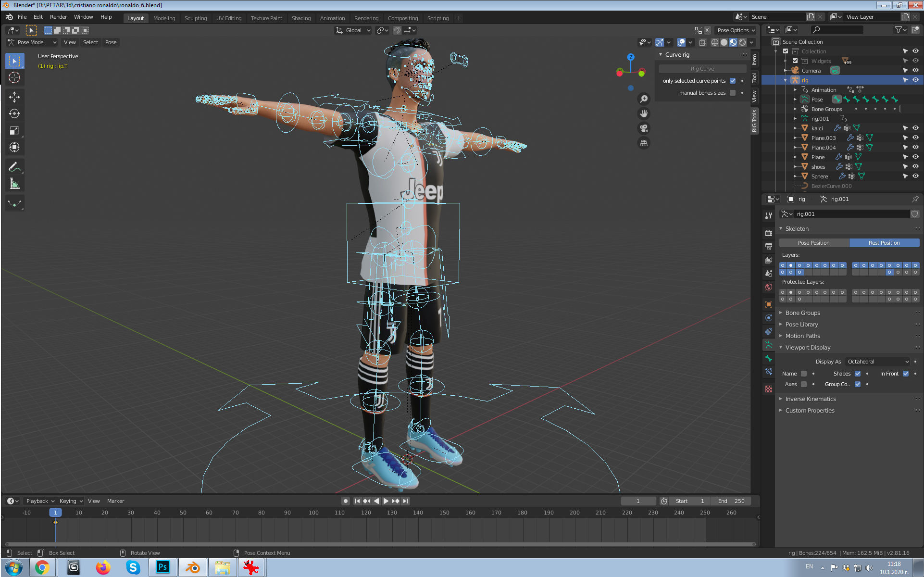Image resolution: width=924 pixels, height=577 pixels.
Task: Open Google Chrome from the taskbar
Action: coord(42,568)
